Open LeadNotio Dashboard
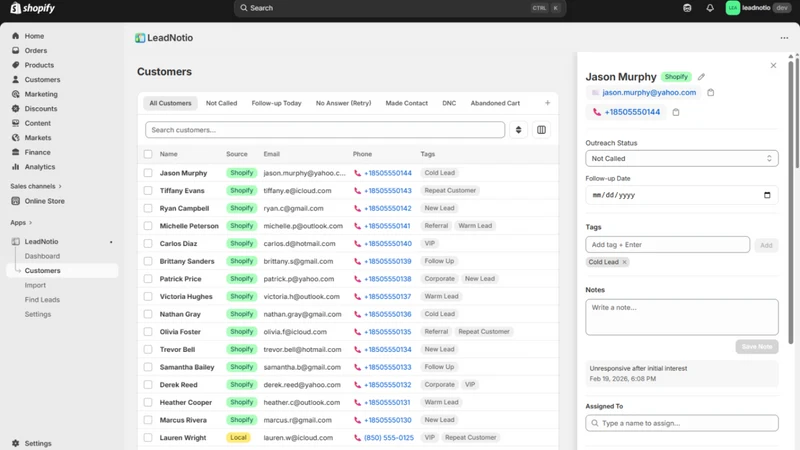 tap(42, 256)
